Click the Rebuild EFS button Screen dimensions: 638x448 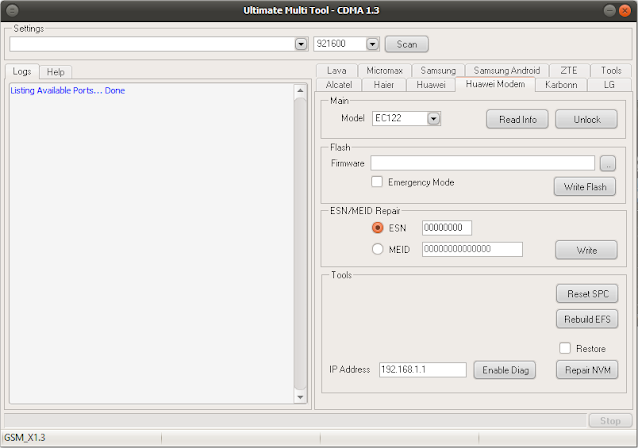coord(587,319)
